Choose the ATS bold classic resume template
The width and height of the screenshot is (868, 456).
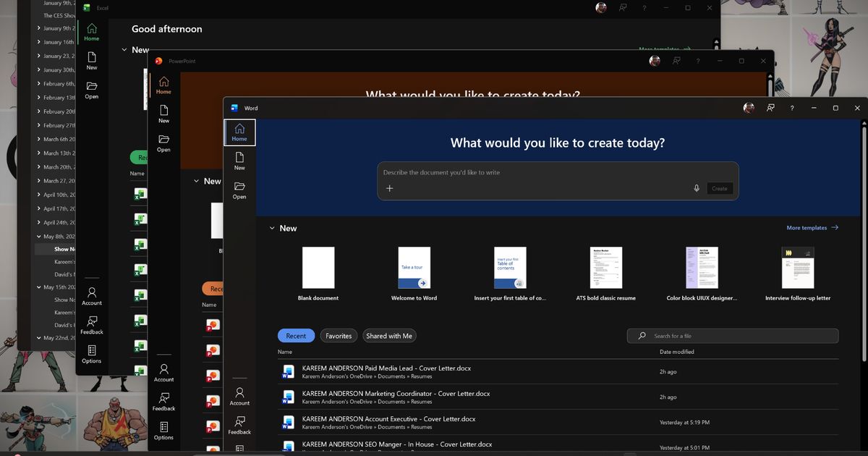(x=606, y=274)
